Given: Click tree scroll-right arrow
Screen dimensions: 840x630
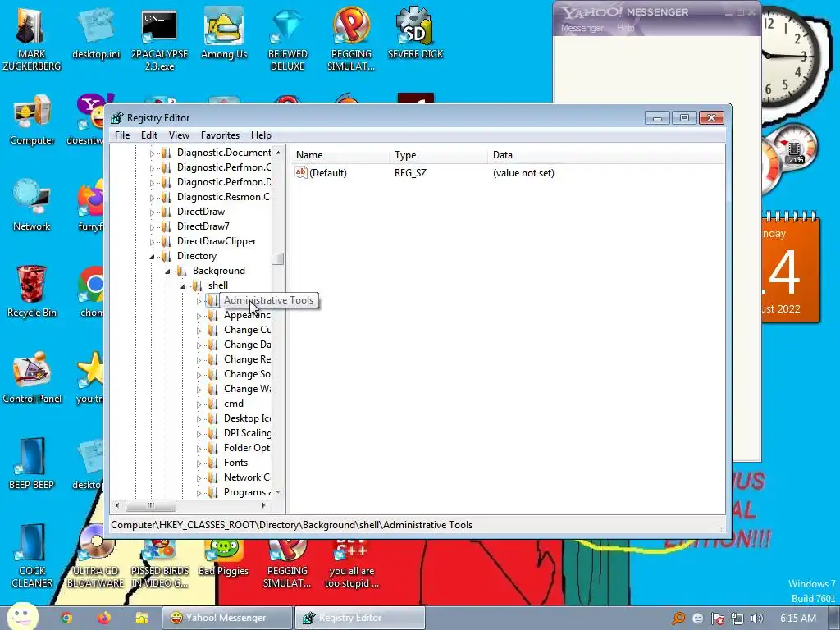Looking at the screenshot, I should 264,505.
